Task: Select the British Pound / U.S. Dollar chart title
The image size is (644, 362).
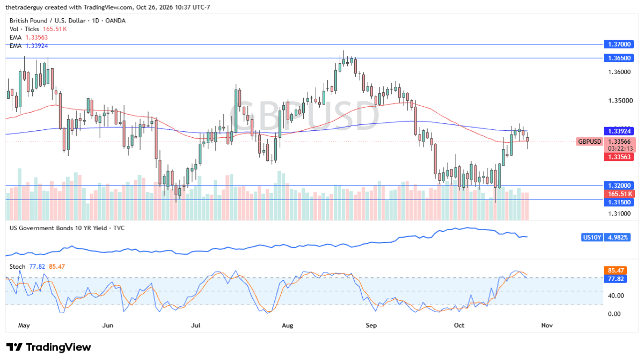Action: (69, 20)
